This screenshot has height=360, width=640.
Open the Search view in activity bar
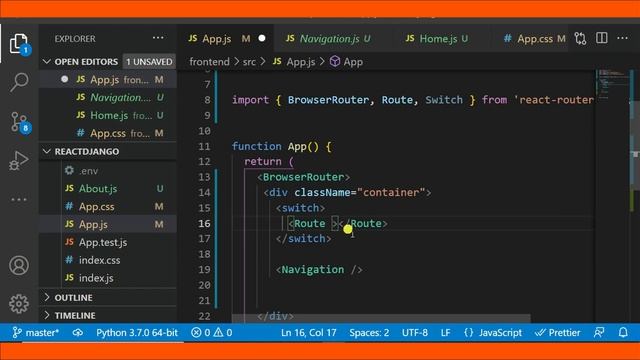[x=19, y=82]
